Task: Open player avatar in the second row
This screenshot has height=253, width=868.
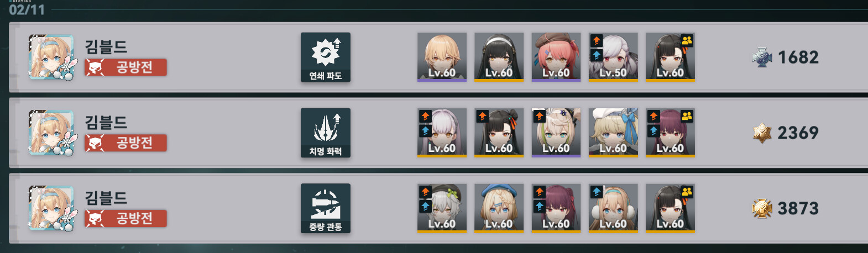Action: pyautogui.click(x=51, y=133)
